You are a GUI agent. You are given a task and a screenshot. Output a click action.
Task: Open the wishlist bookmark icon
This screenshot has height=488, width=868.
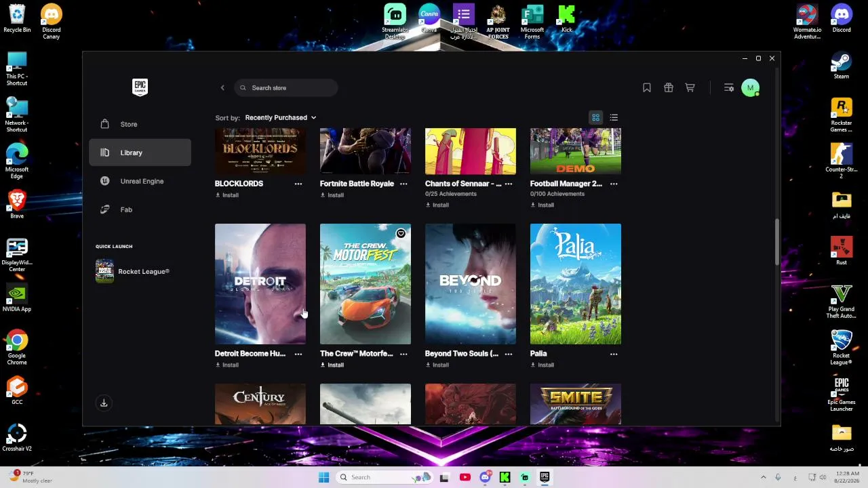[647, 87]
